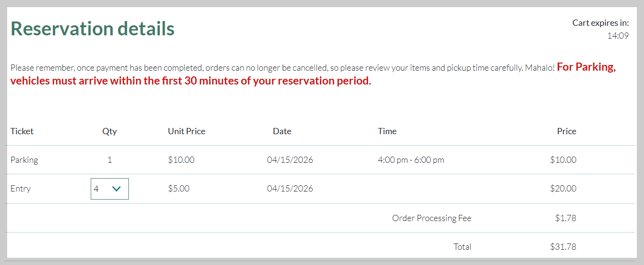Click the Parking date 04/15/2026
644x265 pixels.
[x=290, y=160]
